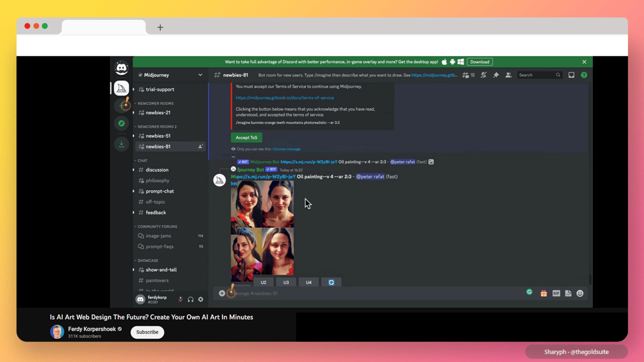The width and height of the screenshot is (644, 362).
Task: Open the terms-of-service gitbook link
Action: [x=285, y=98]
